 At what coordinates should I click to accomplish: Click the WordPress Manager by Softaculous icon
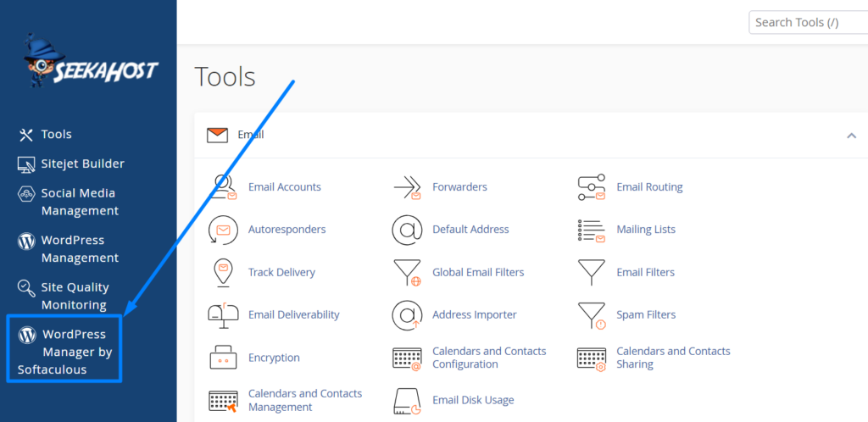click(x=27, y=335)
